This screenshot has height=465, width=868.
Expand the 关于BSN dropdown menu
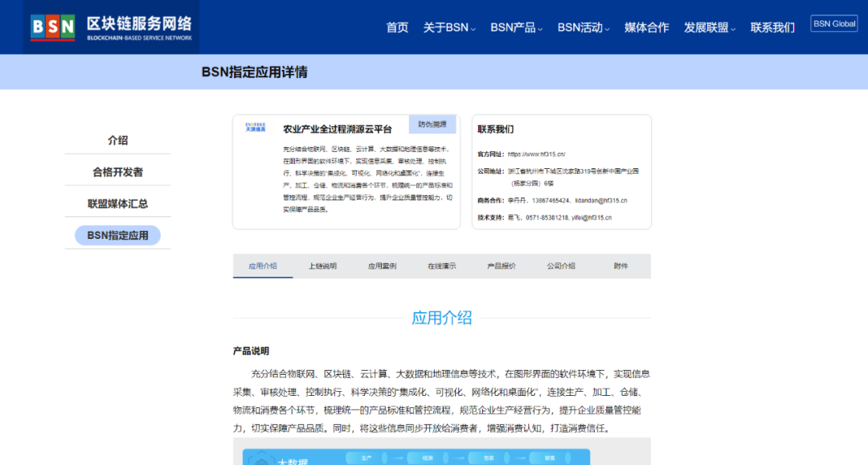[x=449, y=27]
